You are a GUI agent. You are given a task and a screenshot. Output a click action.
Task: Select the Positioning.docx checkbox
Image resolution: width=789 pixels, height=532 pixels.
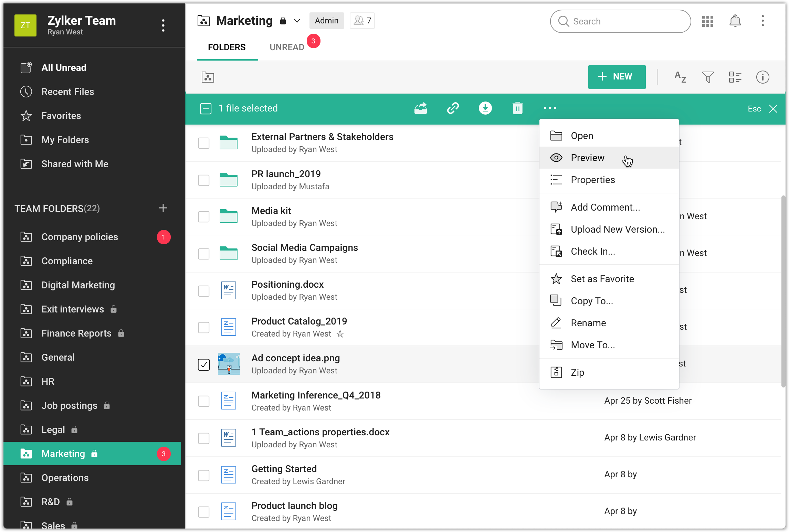204,291
